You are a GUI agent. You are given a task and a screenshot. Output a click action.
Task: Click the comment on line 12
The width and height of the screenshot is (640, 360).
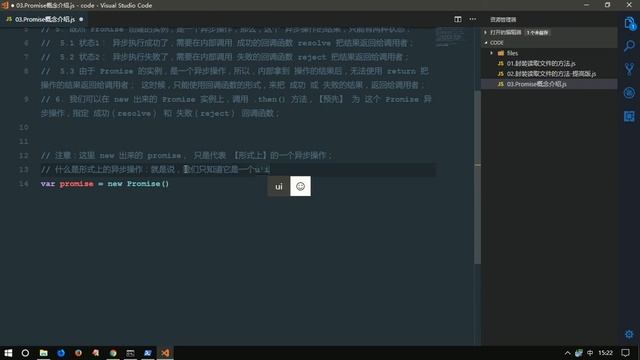pos(187,156)
